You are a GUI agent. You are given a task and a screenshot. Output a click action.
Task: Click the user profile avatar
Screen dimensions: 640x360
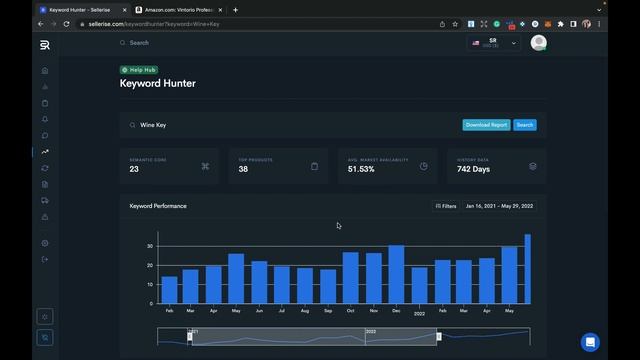[538, 42]
